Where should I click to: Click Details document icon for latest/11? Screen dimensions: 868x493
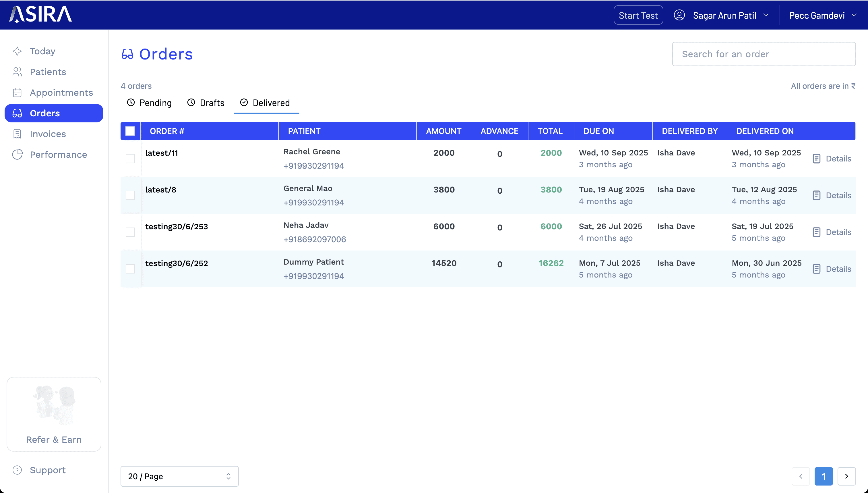(x=817, y=159)
